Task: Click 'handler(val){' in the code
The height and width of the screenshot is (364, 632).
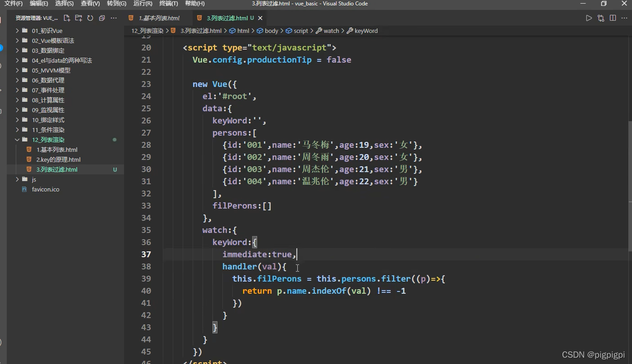Action: [254, 266]
